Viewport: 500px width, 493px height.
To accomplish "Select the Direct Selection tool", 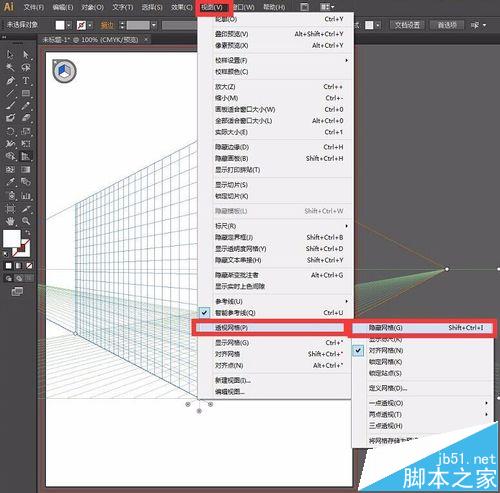I will click(26, 54).
